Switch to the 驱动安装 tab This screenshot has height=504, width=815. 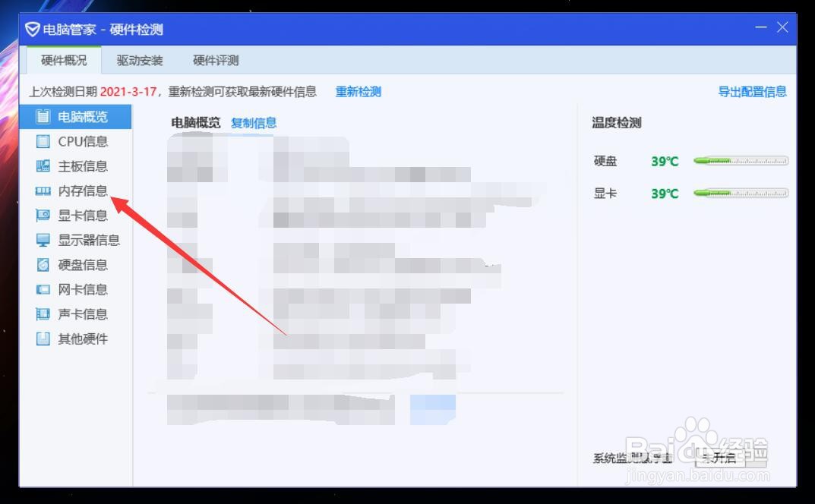140,60
